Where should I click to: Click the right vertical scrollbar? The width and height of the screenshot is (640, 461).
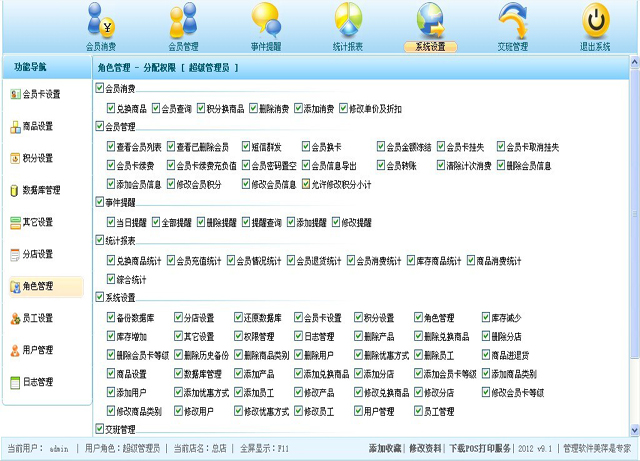click(633, 250)
